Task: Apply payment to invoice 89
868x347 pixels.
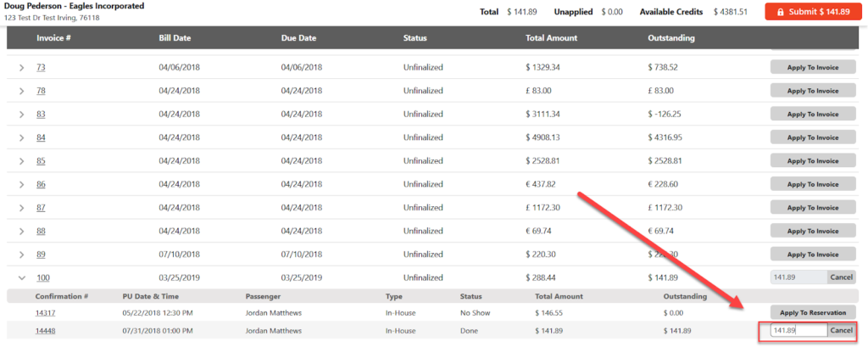Action: (813, 255)
